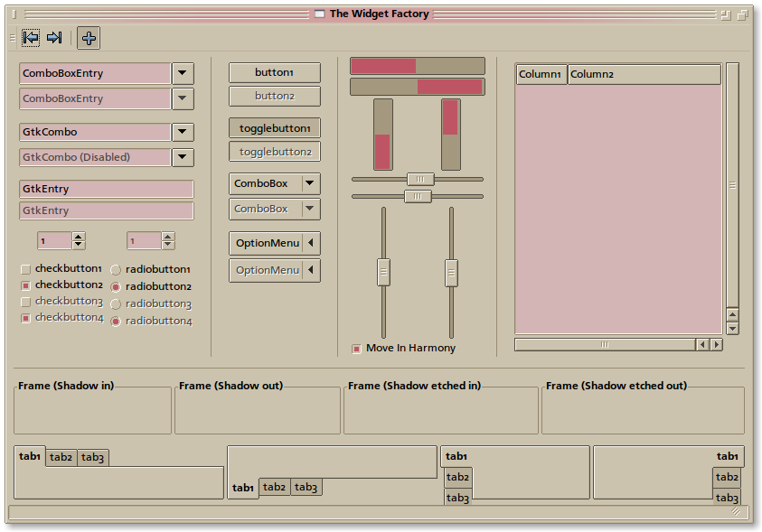Toggle the Move In Harmony checkbox
The height and width of the screenshot is (532, 762).
point(356,349)
